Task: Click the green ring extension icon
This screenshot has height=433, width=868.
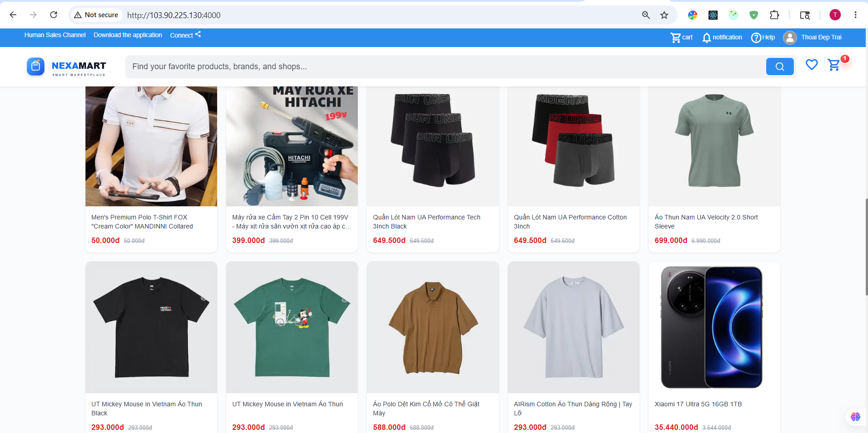Action: 733,15
